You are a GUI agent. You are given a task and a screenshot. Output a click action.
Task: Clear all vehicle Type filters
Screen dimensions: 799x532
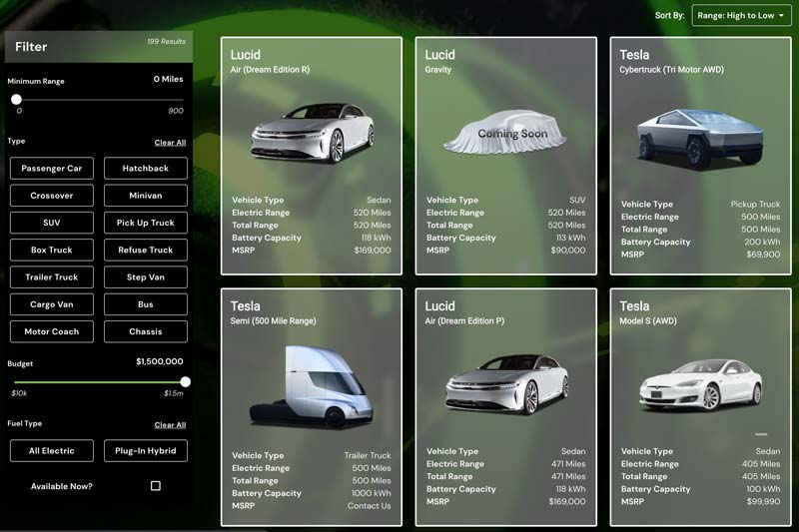[x=170, y=143]
